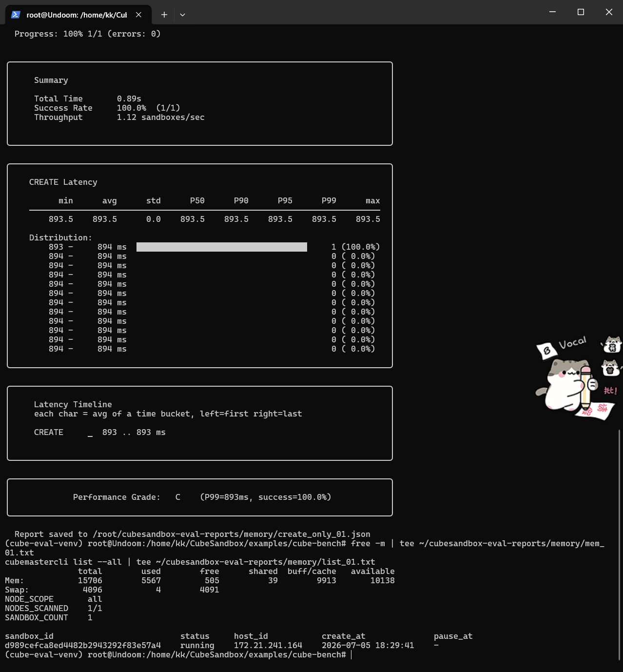Click the Report saved to JSON path line
Viewport: 623px width, 672px height.
(x=193, y=534)
